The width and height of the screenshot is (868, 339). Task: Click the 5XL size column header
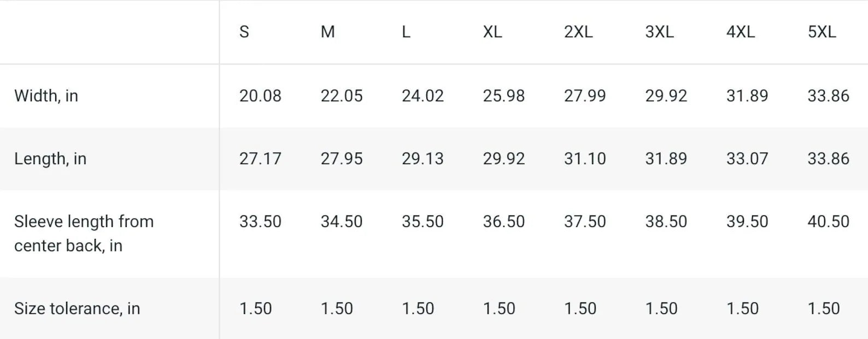click(x=822, y=32)
